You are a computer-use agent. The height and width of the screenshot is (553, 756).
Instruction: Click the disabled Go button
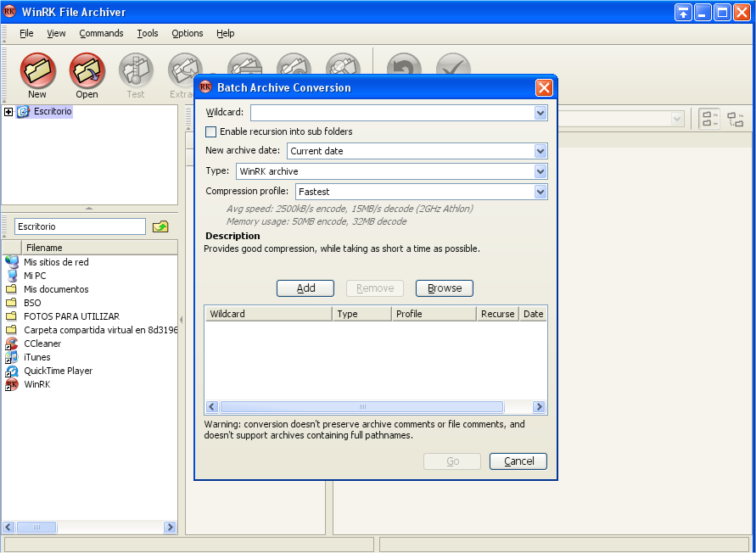point(452,461)
